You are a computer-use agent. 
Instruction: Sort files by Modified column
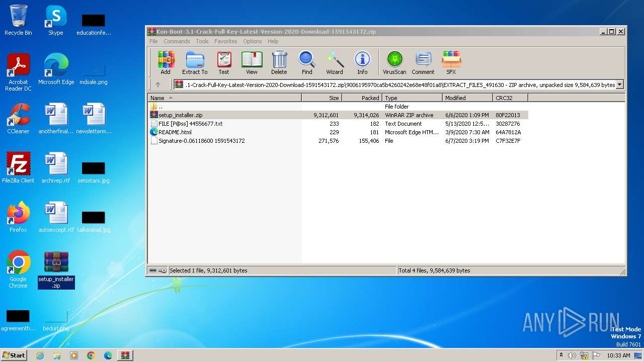pyautogui.click(x=468, y=98)
